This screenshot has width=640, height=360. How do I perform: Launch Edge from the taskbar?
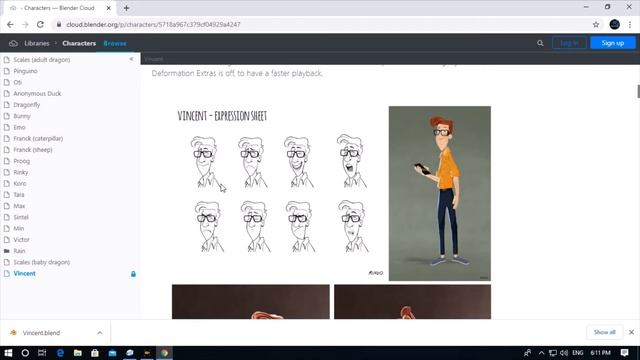[60, 353]
